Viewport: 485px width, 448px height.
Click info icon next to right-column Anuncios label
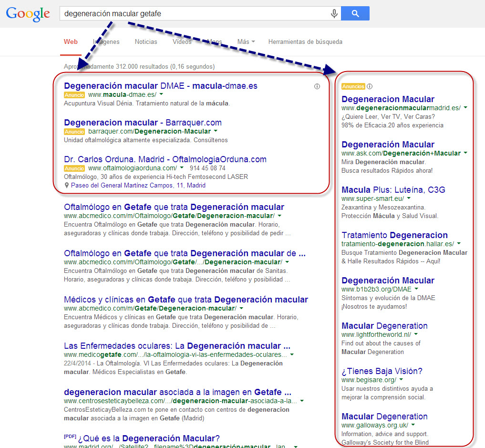tap(370, 86)
